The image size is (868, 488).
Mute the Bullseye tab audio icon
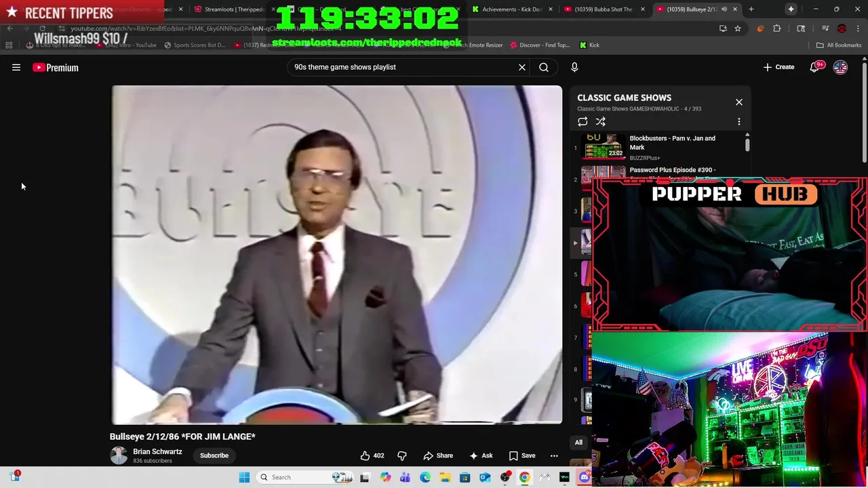[x=724, y=9]
